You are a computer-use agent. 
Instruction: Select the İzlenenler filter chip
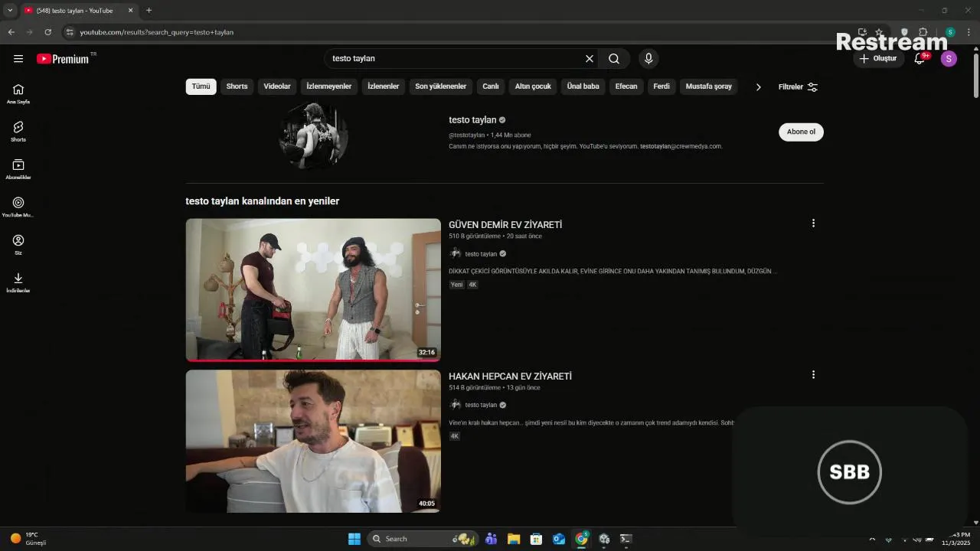pyautogui.click(x=383, y=86)
